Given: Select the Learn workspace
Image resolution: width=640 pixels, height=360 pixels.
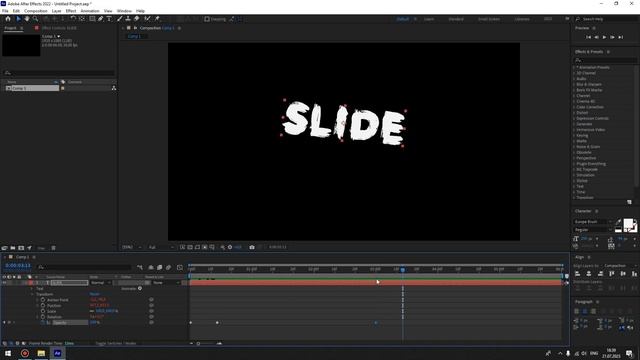Looking at the screenshot, I should point(429,19).
